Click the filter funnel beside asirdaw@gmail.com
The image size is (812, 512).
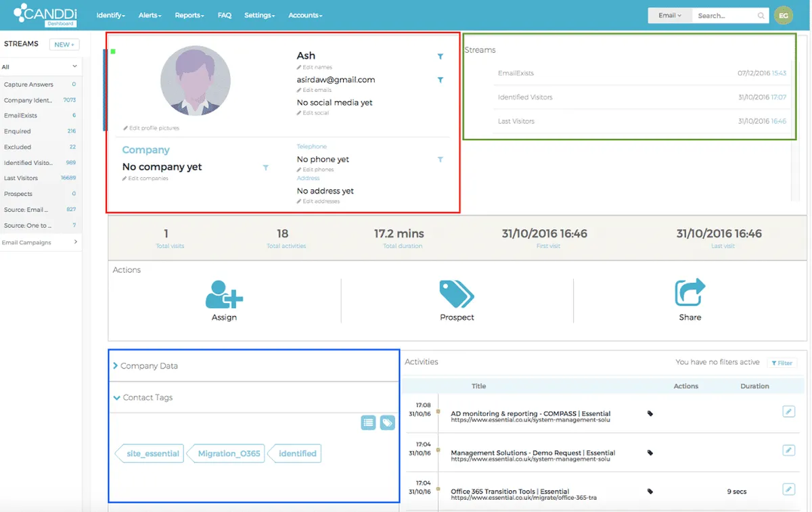click(441, 80)
